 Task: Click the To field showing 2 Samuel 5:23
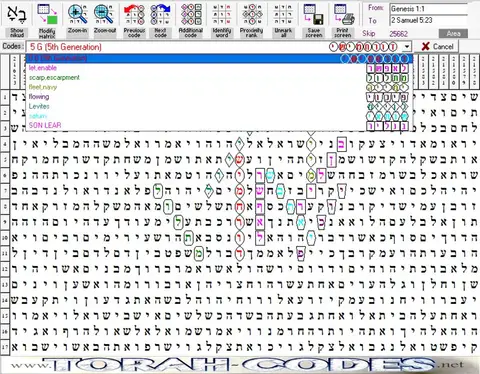(x=429, y=20)
